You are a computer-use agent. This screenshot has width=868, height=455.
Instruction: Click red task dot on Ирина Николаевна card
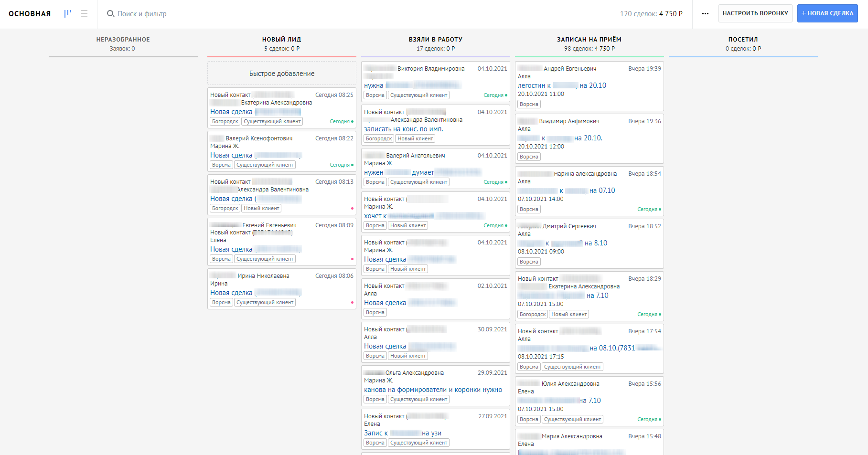tap(352, 302)
